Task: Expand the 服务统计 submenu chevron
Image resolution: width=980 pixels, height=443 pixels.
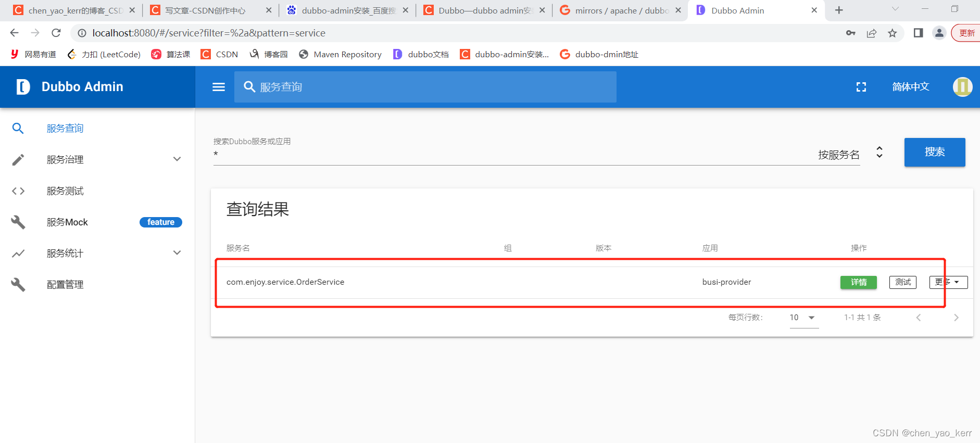Action: tap(177, 253)
